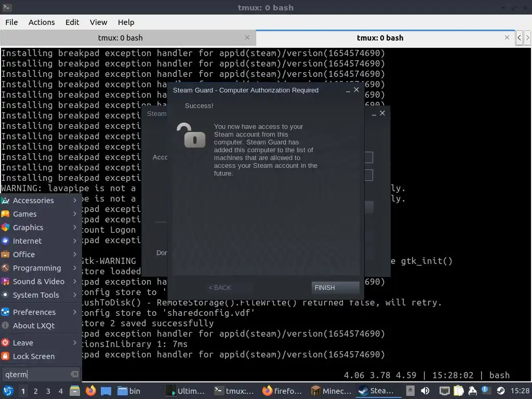Click the show desktop panel icon
The width and height of the screenshot is (532, 399).
106,391
